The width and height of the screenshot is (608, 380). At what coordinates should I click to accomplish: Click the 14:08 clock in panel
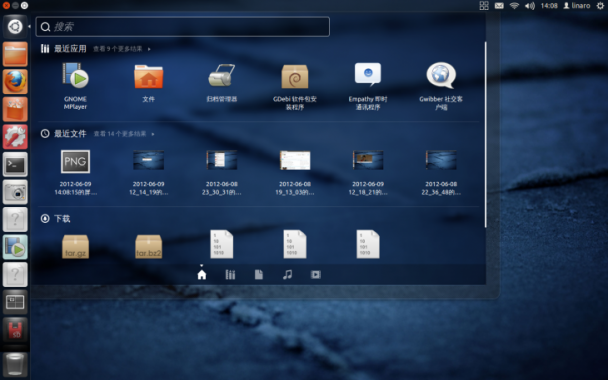coord(549,5)
